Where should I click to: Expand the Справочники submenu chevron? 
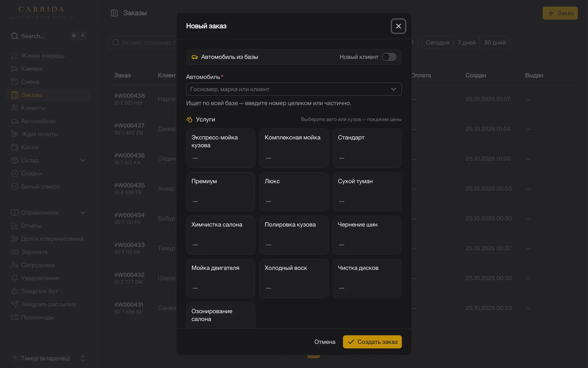[x=83, y=213]
